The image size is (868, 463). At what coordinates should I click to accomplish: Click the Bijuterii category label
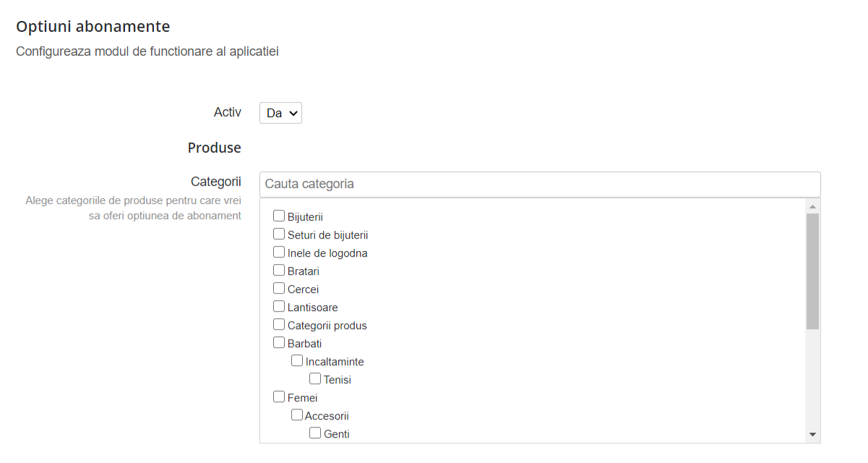tap(305, 217)
